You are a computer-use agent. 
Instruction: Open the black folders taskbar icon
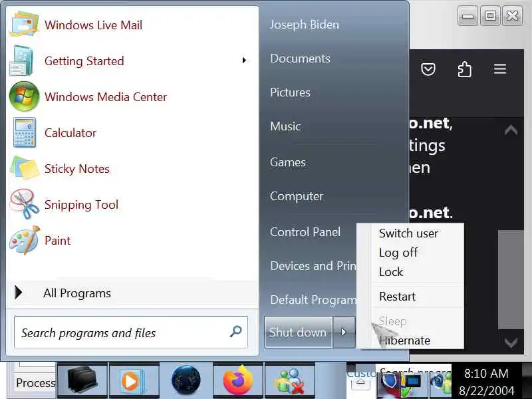tap(82, 380)
